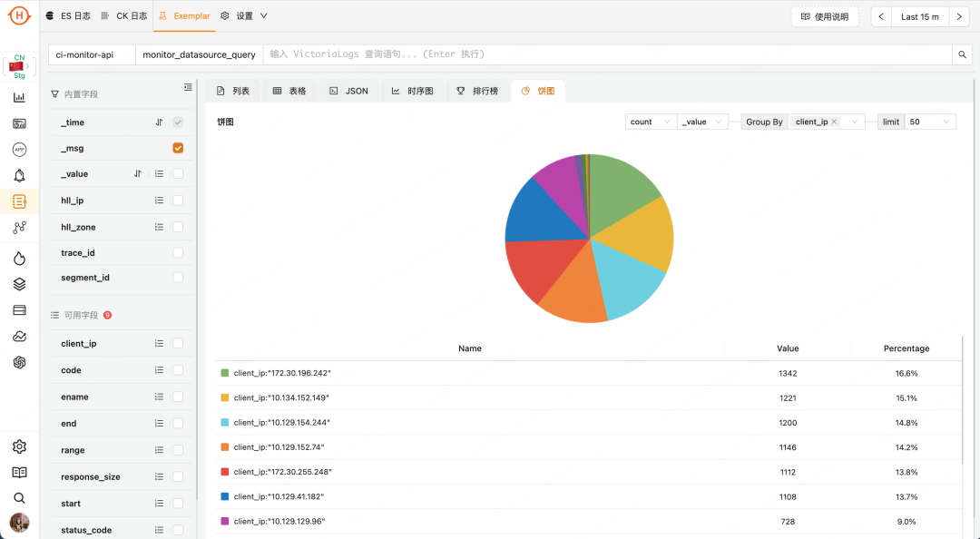980x539 pixels.
Task: Switch to the 排行榜 ranking tab
Action: 477,91
